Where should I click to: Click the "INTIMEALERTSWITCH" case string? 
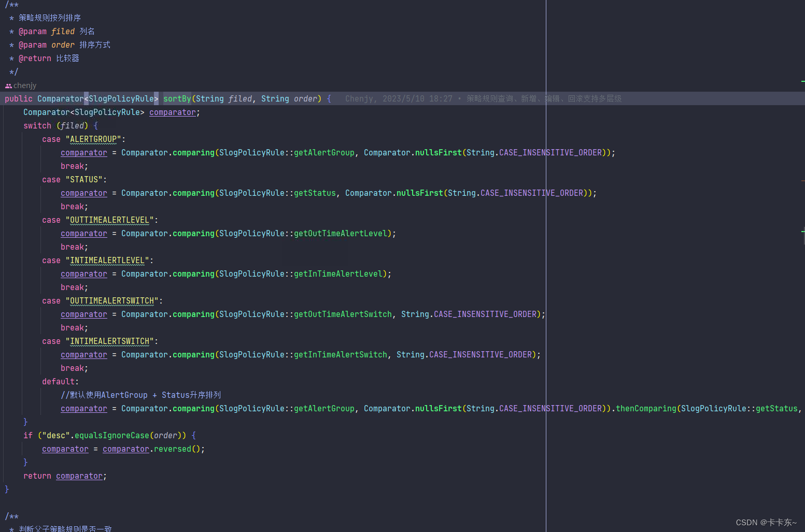[x=110, y=341]
